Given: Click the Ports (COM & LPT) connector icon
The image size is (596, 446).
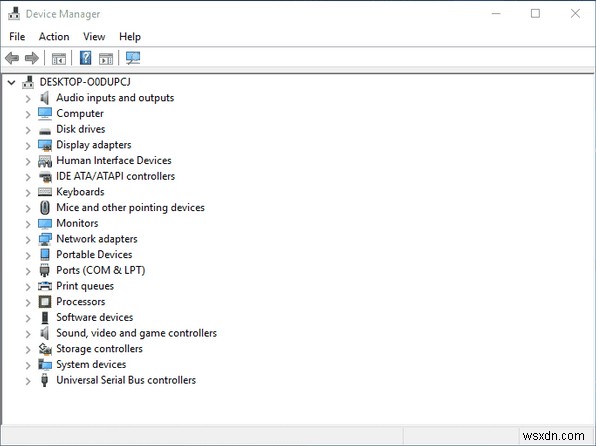Looking at the screenshot, I should (44, 270).
